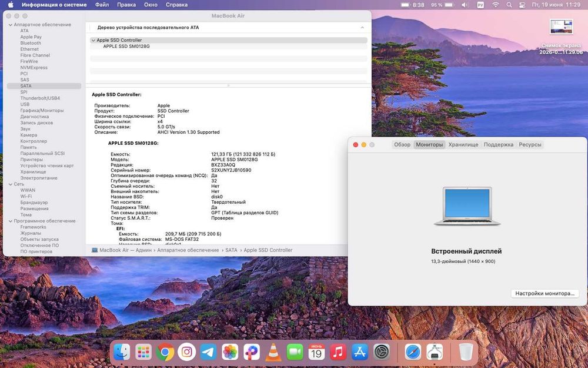This screenshot has width=588, height=368.
Task: Open FaceTime from the dock
Action: (x=295, y=352)
